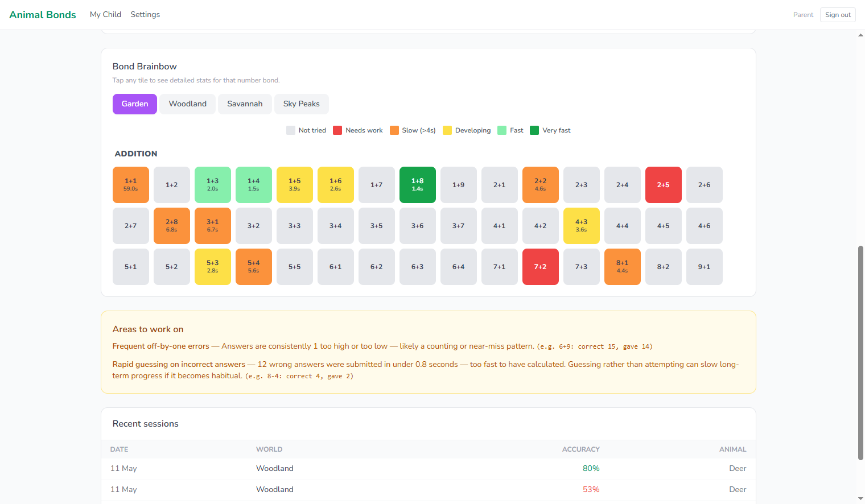This screenshot has width=865, height=504.
Task: Open the red 7+2 tile
Action: click(x=541, y=267)
